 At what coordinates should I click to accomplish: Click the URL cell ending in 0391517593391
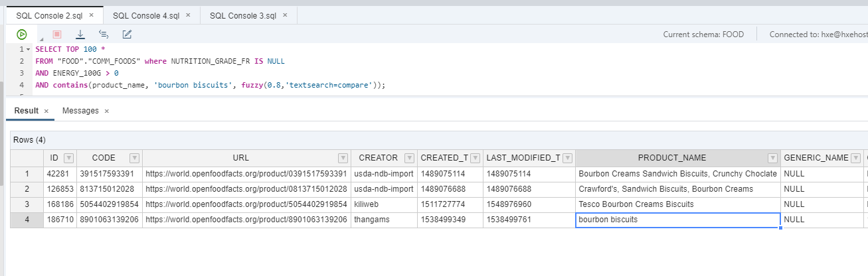coord(246,174)
